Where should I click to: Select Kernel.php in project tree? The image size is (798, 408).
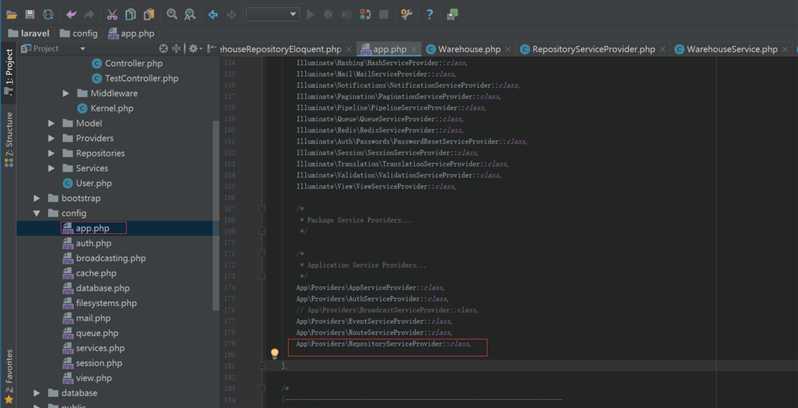105,108
